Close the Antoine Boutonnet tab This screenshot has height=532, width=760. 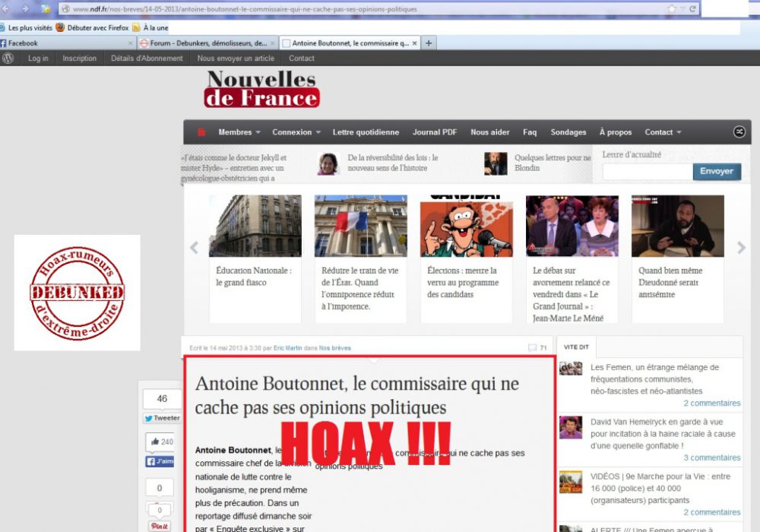pos(414,43)
